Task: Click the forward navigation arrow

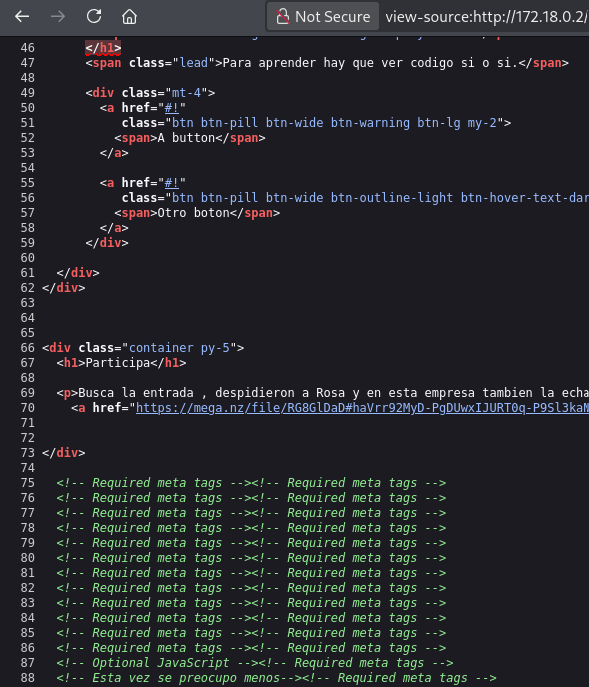Action: (x=58, y=17)
